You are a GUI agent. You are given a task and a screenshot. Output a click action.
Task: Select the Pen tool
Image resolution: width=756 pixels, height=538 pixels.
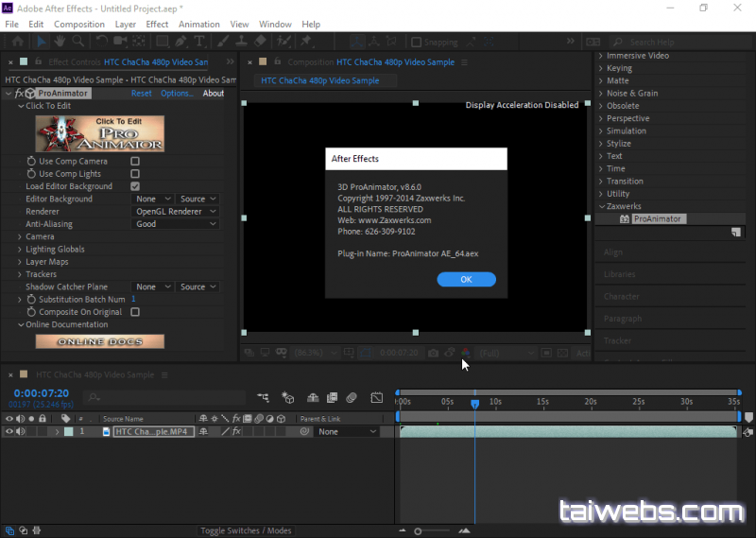pyautogui.click(x=180, y=42)
